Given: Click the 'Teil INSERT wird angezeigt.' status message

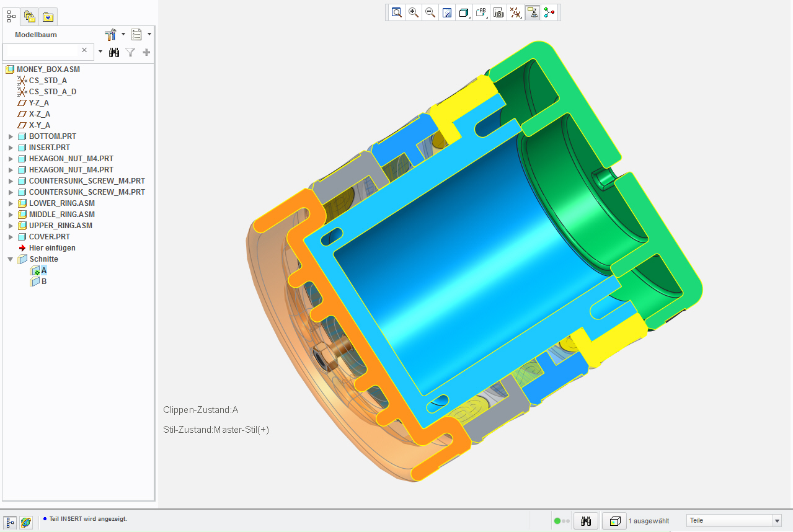Looking at the screenshot, I should click(x=88, y=519).
